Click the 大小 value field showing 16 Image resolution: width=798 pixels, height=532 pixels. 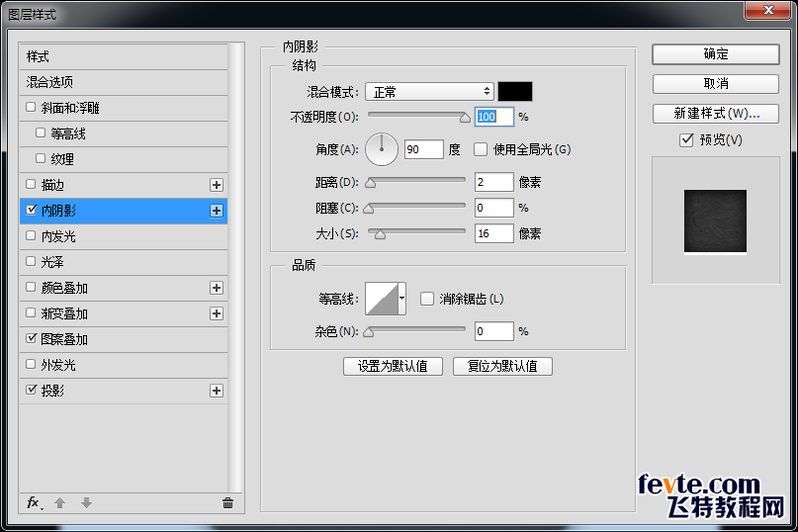point(493,233)
